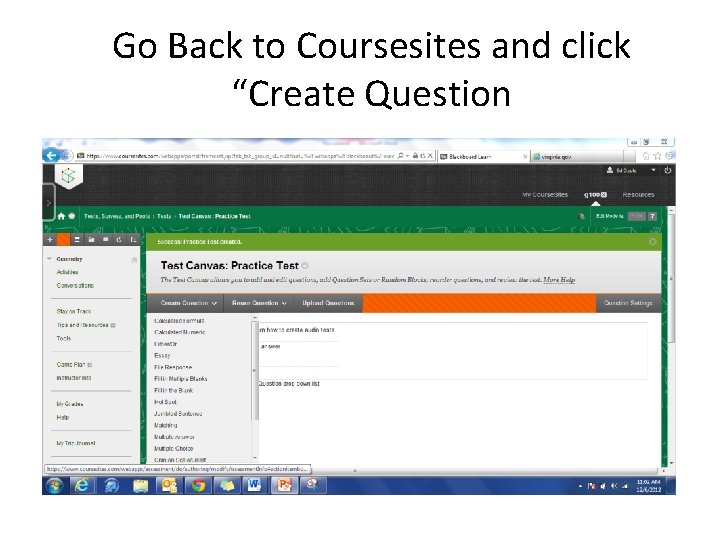The width and height of the screenshot is (720, 540).
Task: Open the Reuse Question dropdown
Action: (x=259, y=303)
